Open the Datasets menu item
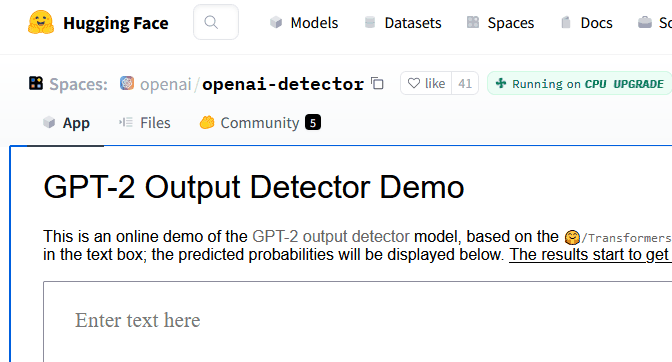Screen dimensions: 672x362 coord(402,23)
